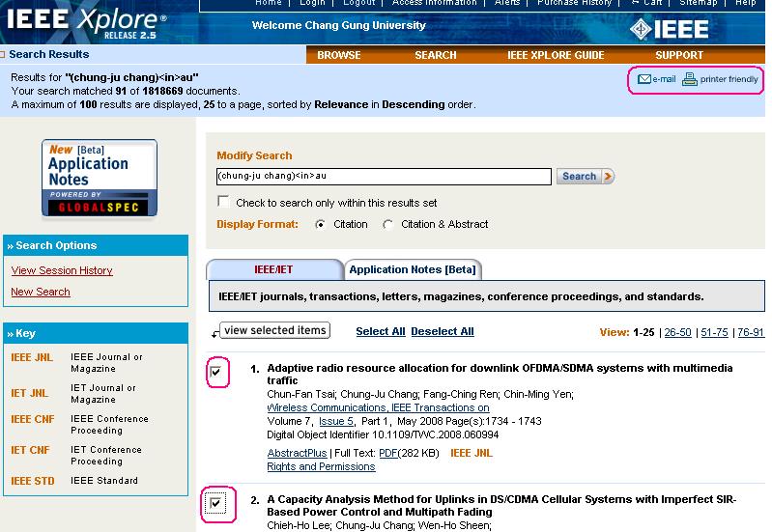772x532 pixels.
Task: Click the IEEE logo in header
Action: click(x=670, y=30)
